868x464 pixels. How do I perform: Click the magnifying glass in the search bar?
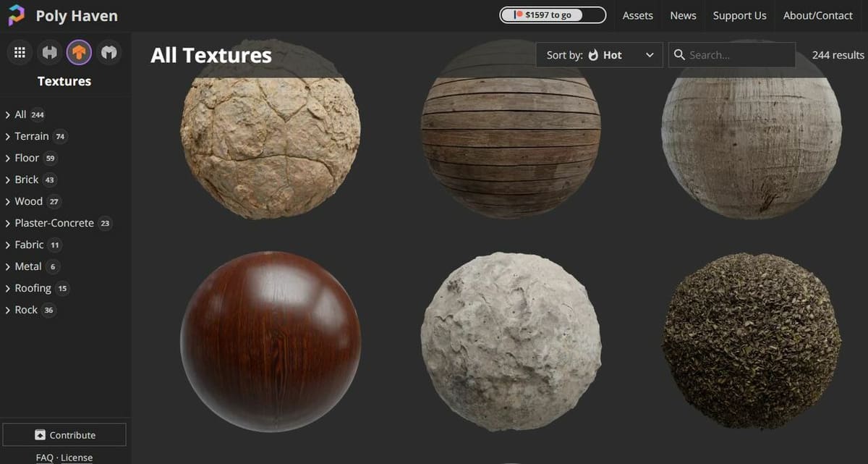click(x=678, y=54)
